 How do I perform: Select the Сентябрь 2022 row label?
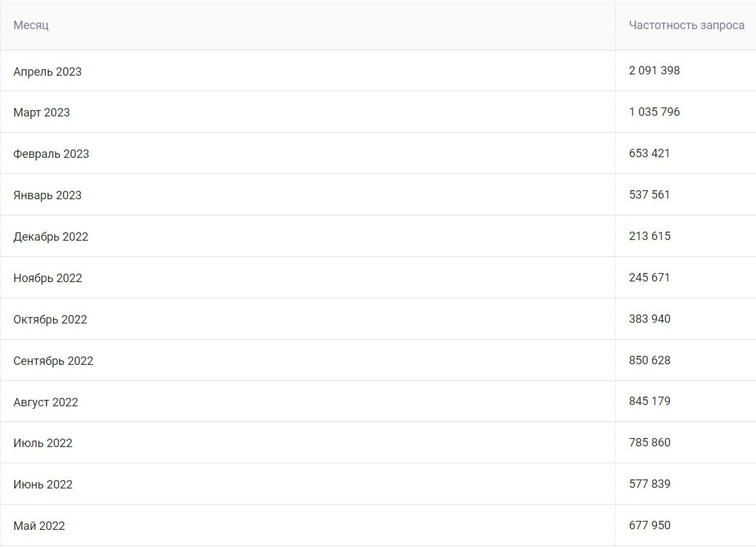pyautogui.click(x=53, y=361)
